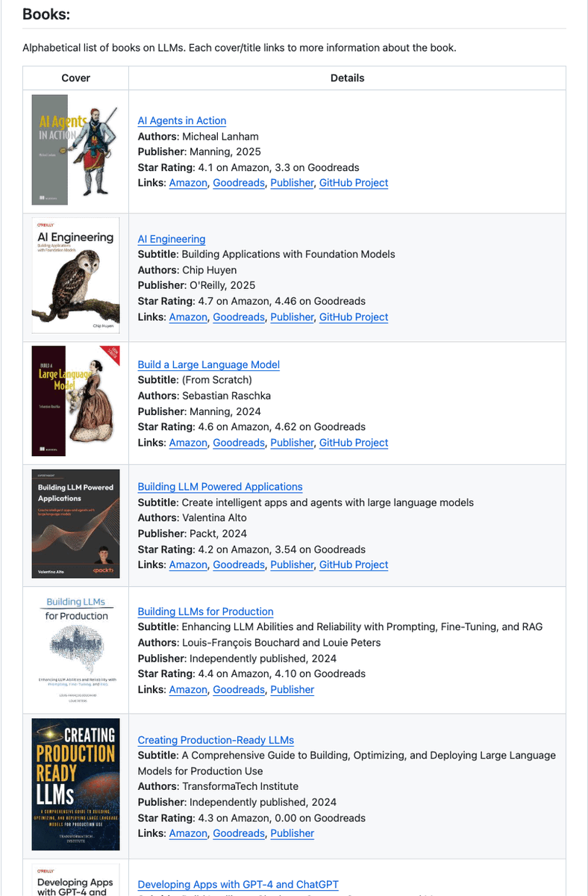Open Goodreads link for Building LLMs for Production
The width and height of the screenshot is (588, 896).
tap(239, 689)
